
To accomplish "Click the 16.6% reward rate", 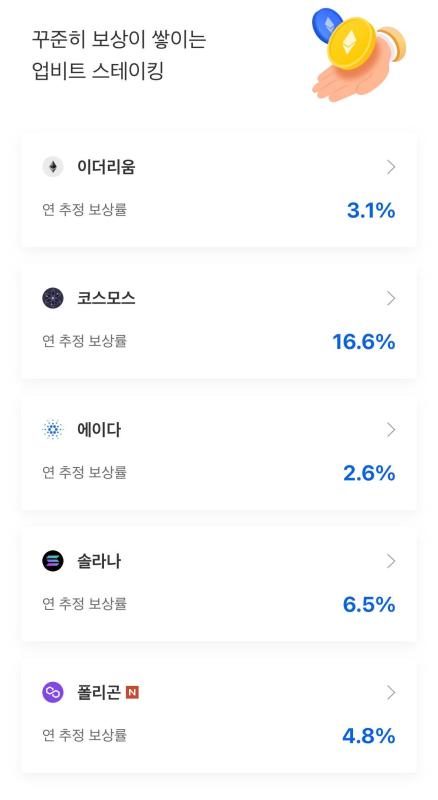I will pos(364,342).
